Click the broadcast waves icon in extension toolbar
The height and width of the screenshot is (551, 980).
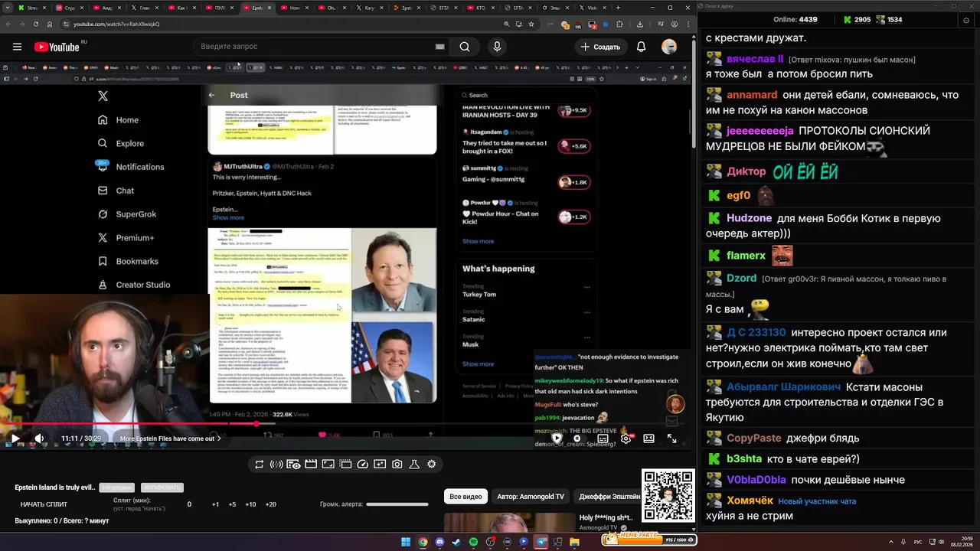pyautogui.click(x=276, y=464)
